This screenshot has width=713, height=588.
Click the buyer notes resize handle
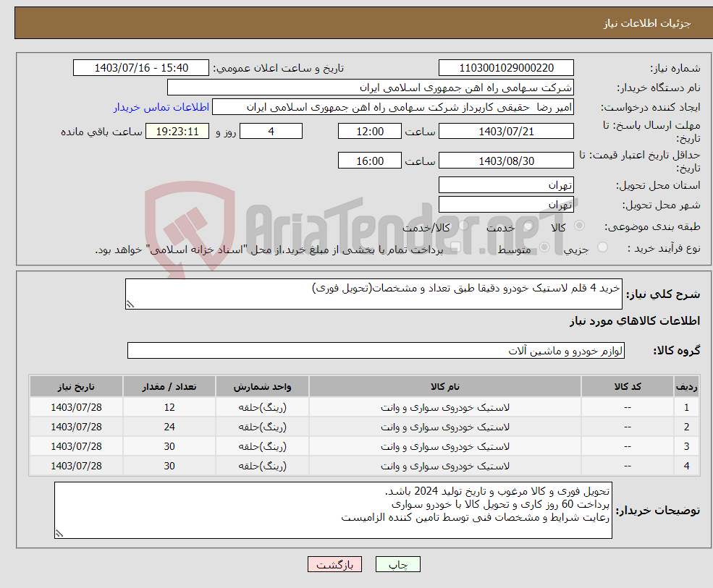59,534
